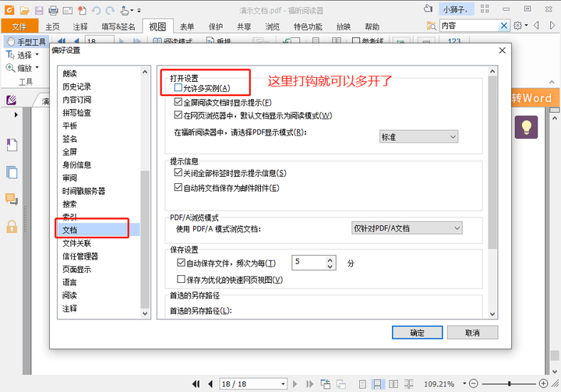Click the search folder icon beside 内容 box
This screenshot has width=561, height=392.
coord(432,26)
